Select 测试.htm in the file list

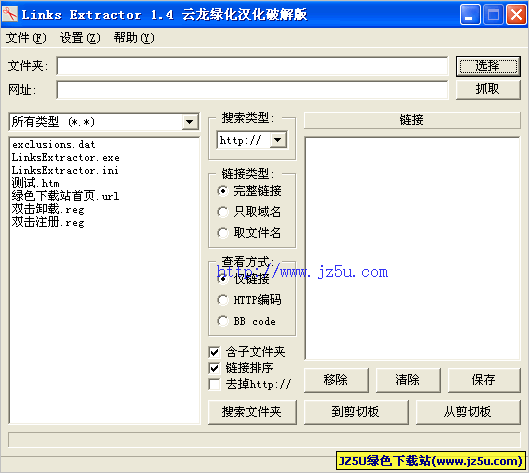tap(35, 183)
